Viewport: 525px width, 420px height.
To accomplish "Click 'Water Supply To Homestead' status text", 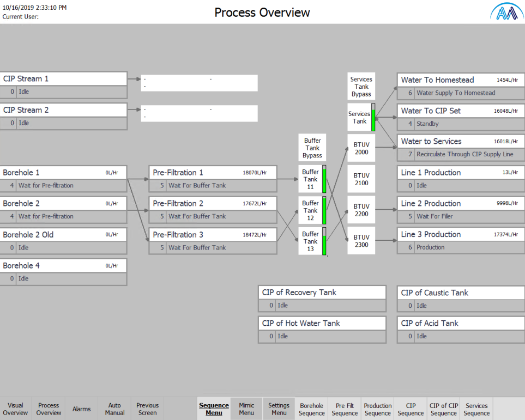I will 456,93.
